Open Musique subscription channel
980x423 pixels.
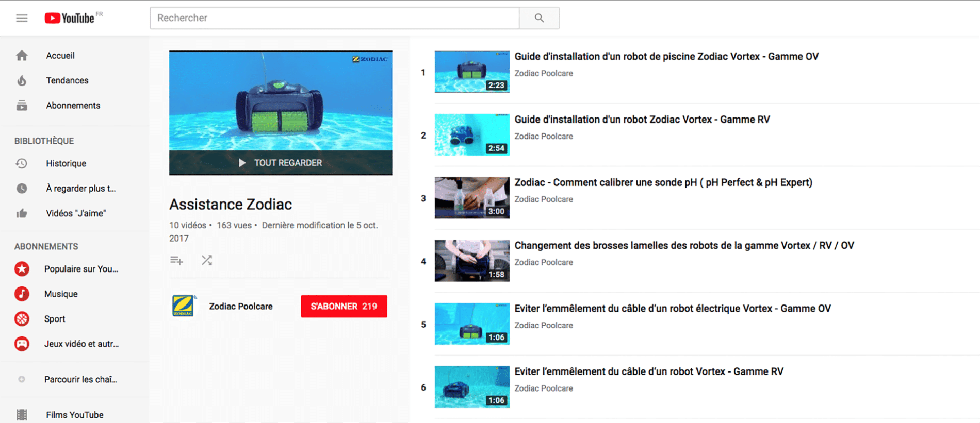[x=61, y=294]
